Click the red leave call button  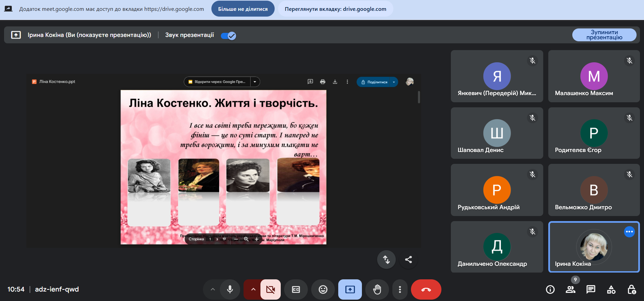[426, 289]
